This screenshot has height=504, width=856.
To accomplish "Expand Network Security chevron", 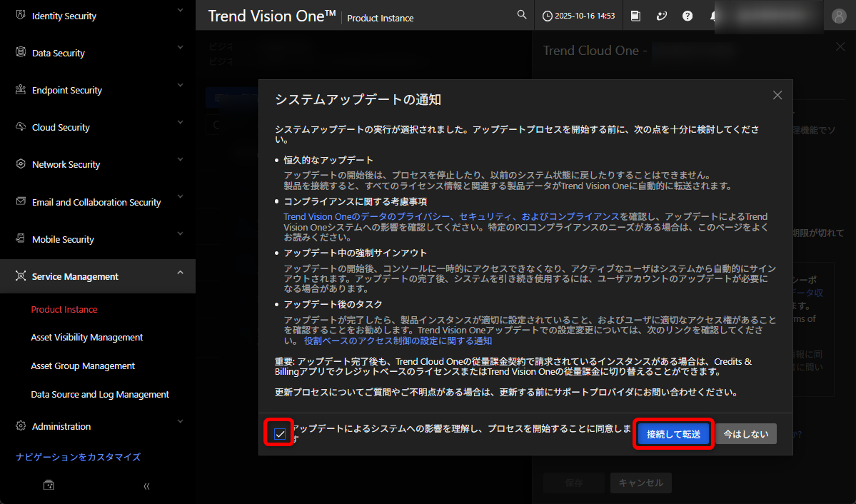I will (x=180, y=159).
